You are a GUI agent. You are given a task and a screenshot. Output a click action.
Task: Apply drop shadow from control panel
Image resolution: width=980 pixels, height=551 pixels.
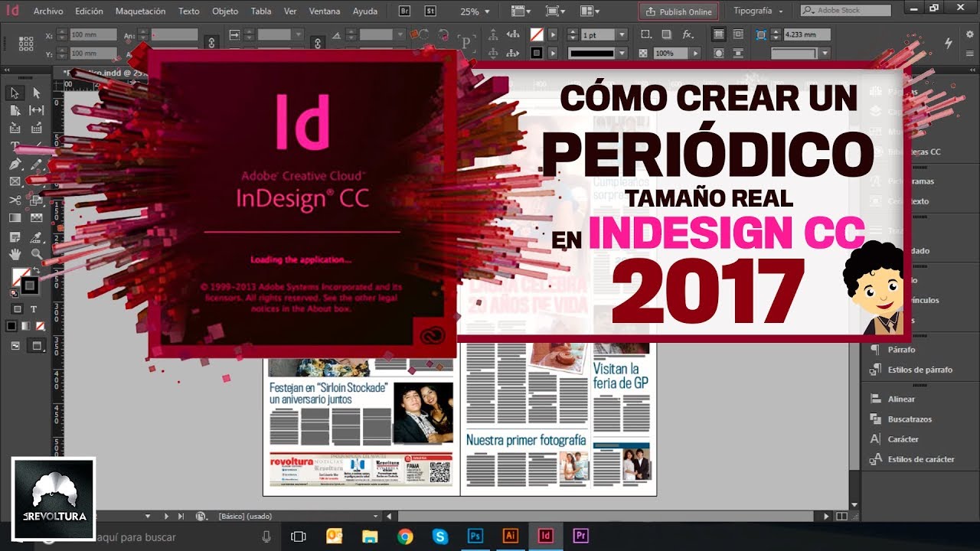coord(666,34)
